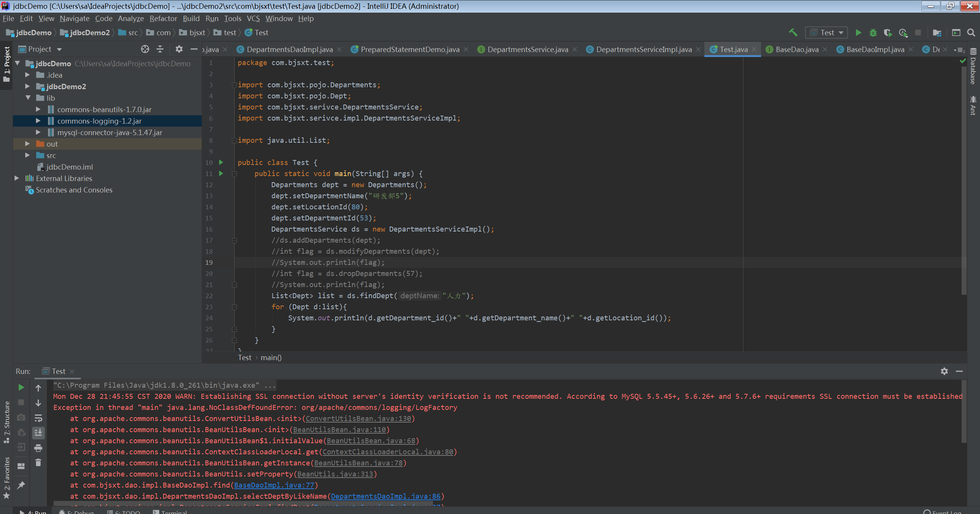
Task: Open the Test run configuration dropdown
Action: pyautogui.click(x=826, y=33)
